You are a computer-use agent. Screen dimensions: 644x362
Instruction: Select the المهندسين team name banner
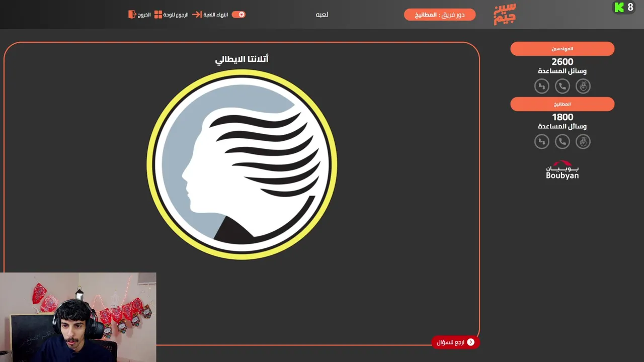click(x=562, y=49)
